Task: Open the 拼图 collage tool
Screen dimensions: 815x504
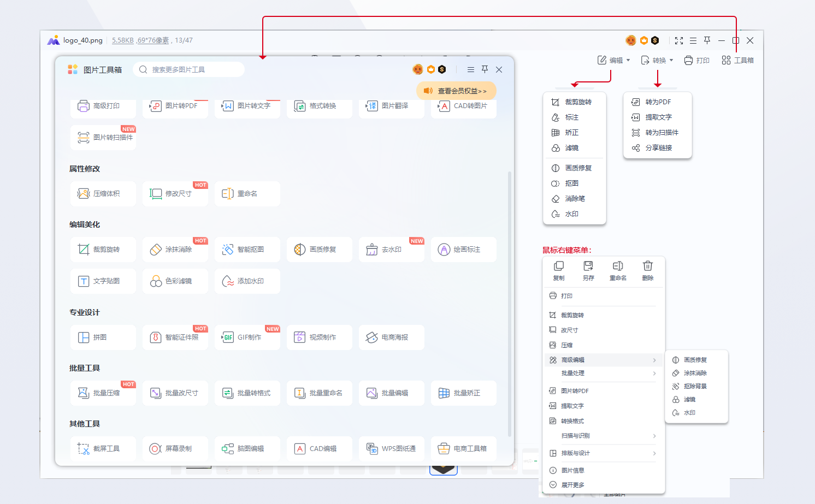Action: pyautogui.click(x=103, y=337)
